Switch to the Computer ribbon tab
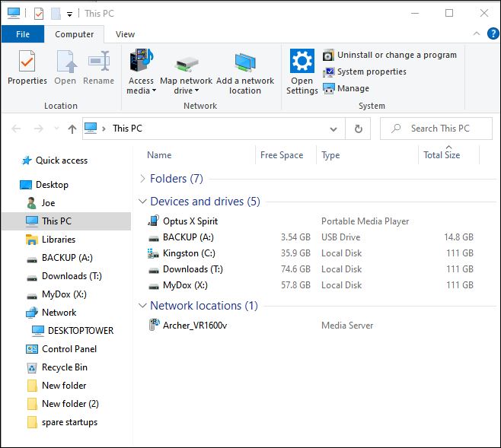Screen dimensions: 501x448 pos(74,34)
